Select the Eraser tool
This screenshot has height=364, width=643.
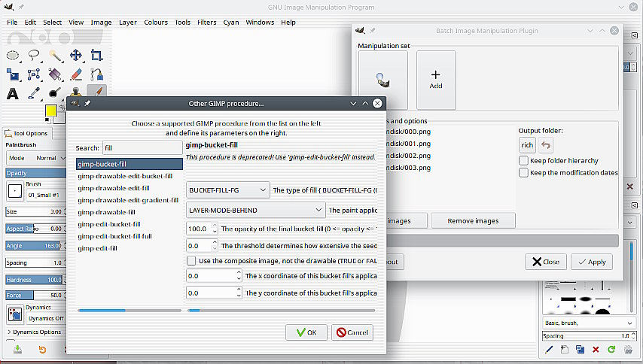(x=76, y=74)
